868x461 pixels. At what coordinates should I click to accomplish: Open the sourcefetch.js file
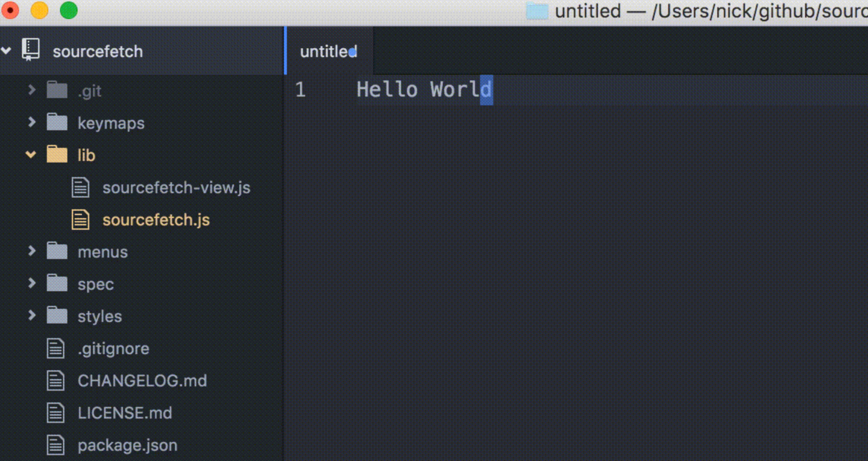[156, 220]
